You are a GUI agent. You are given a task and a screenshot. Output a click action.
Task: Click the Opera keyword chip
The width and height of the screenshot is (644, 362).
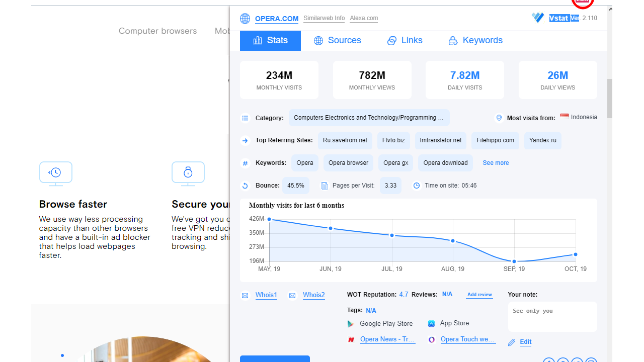tap(305, 163)
